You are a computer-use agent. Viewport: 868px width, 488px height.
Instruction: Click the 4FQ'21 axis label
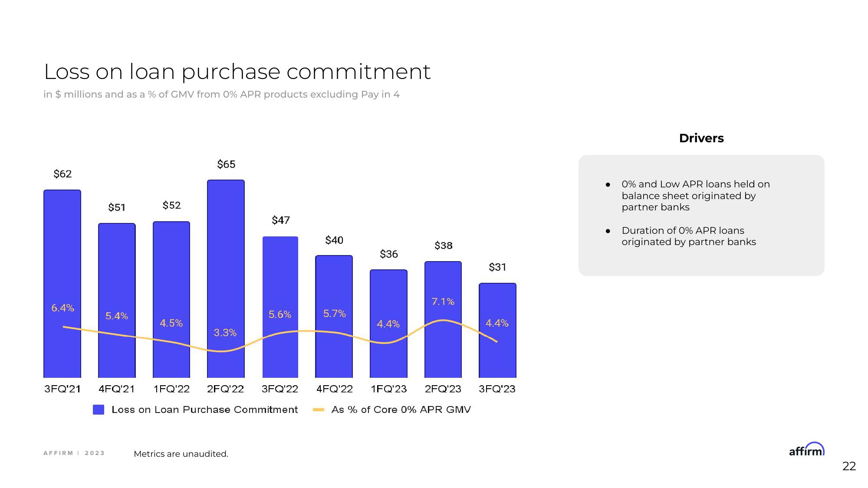click(x=117, y=389)
